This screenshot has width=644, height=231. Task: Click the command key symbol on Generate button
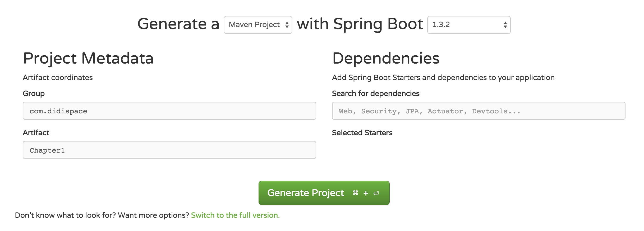tap(356, 193)
